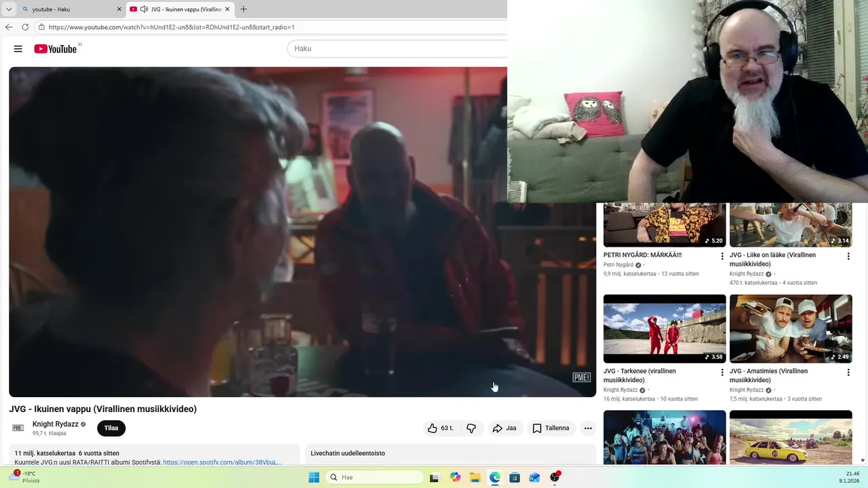Subscribe with the Tilaa button
The width and height of the screenshot is (868, 488).
(x=111, y=428)
